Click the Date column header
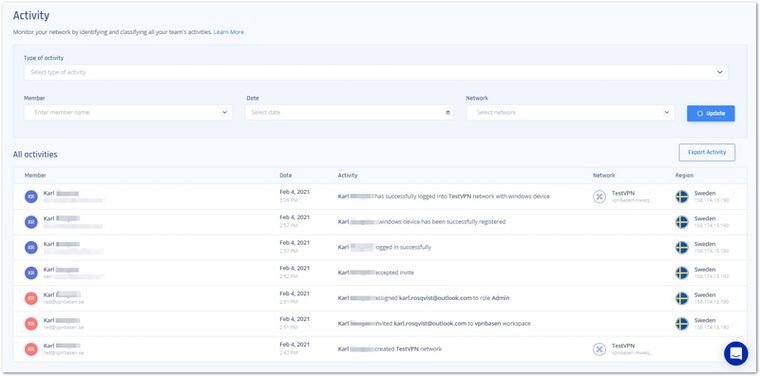 point(285,175)
